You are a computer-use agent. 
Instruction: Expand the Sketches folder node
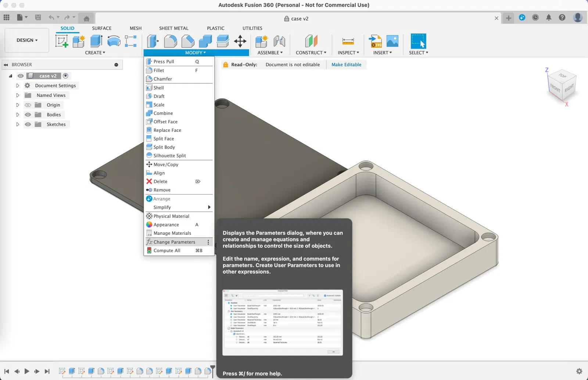17,124
